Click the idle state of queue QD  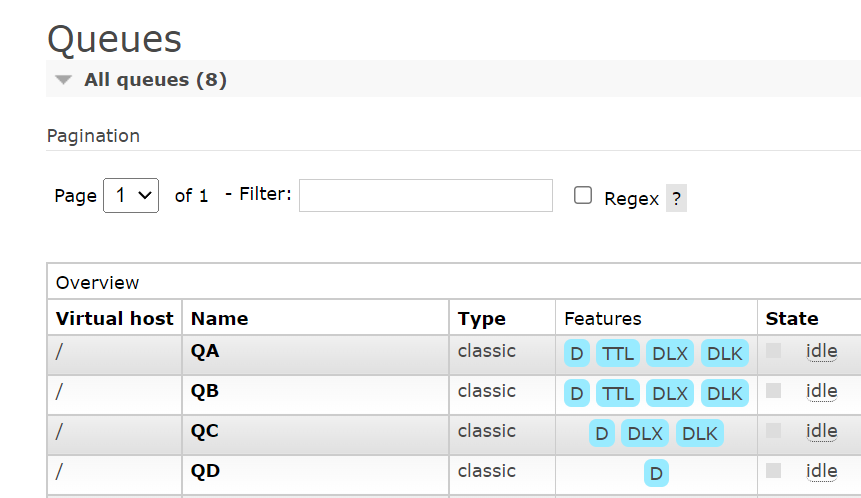821,472
